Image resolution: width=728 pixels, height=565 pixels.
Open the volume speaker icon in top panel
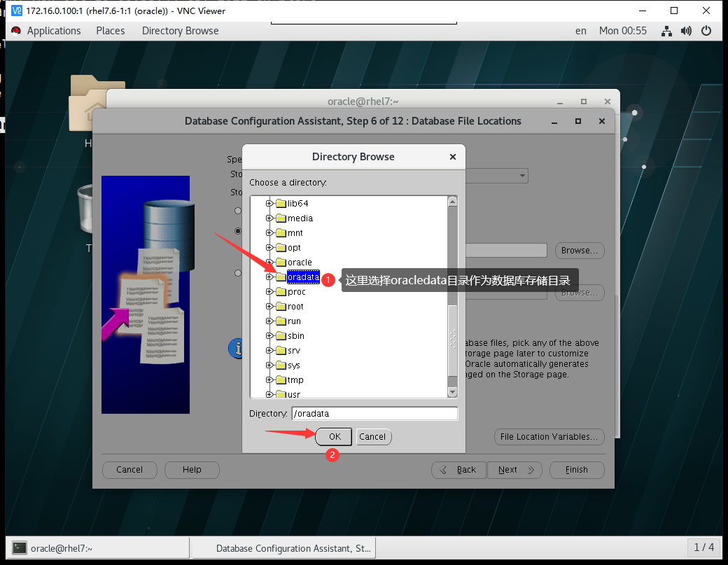coord(686,31)
